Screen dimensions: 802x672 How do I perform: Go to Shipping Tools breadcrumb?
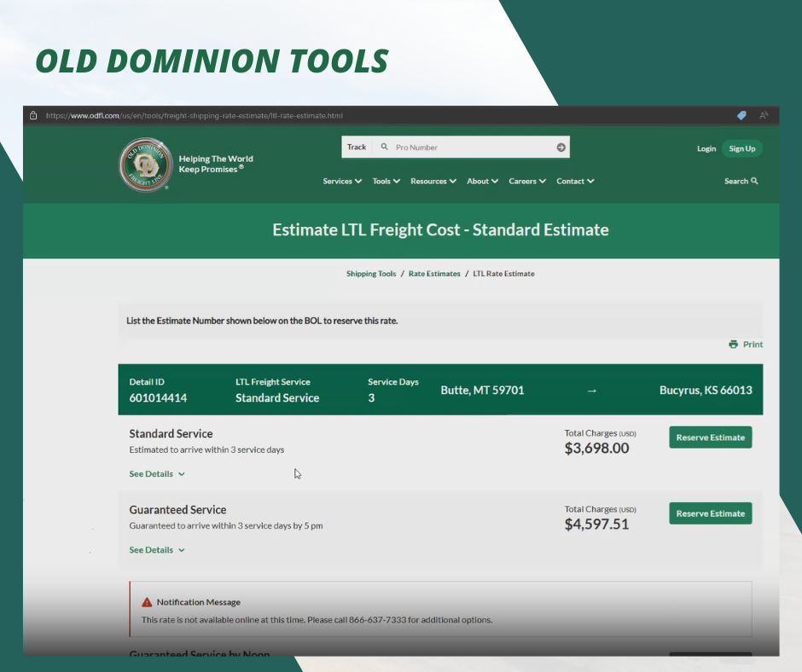[371, 274]
